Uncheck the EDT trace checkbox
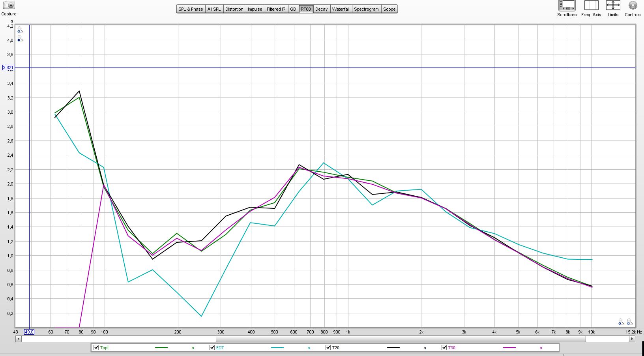Screen dimensions: 644x356 (212, 348)
